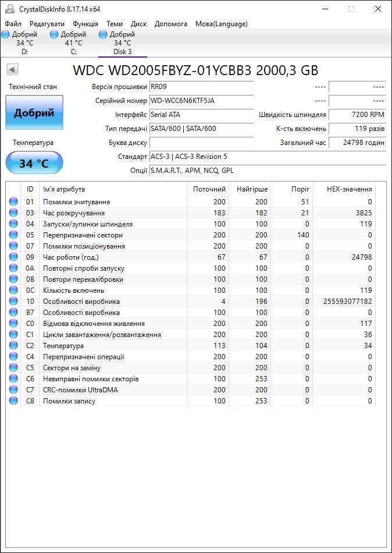The width and height of the screenshot is (392, 553).
Task: Click the ID column header
Action: 30,189
